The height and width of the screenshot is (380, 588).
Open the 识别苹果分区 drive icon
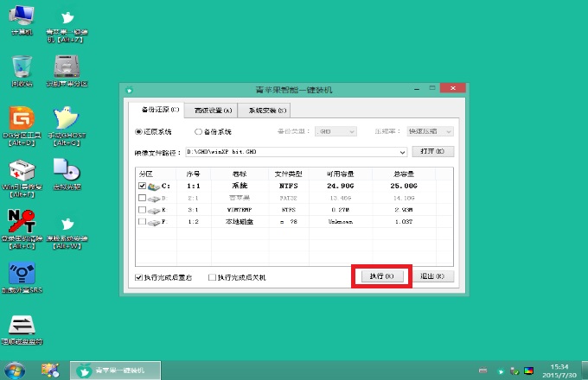click(67, 71)
